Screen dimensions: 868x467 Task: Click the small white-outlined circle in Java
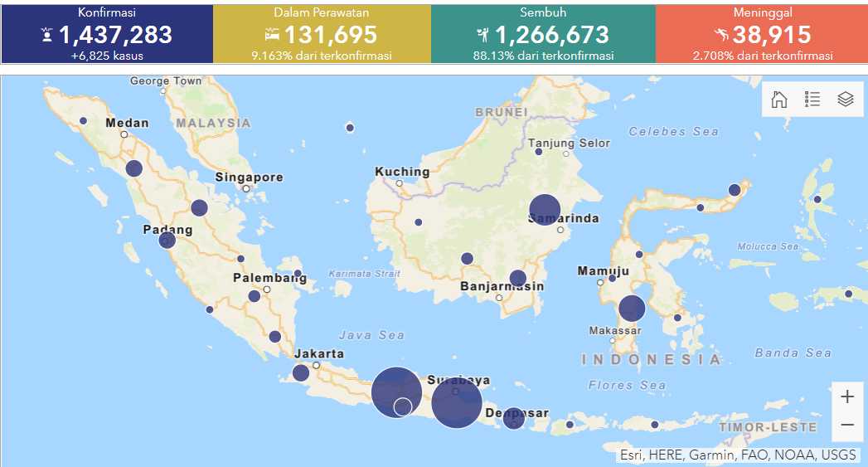[403, 406]
